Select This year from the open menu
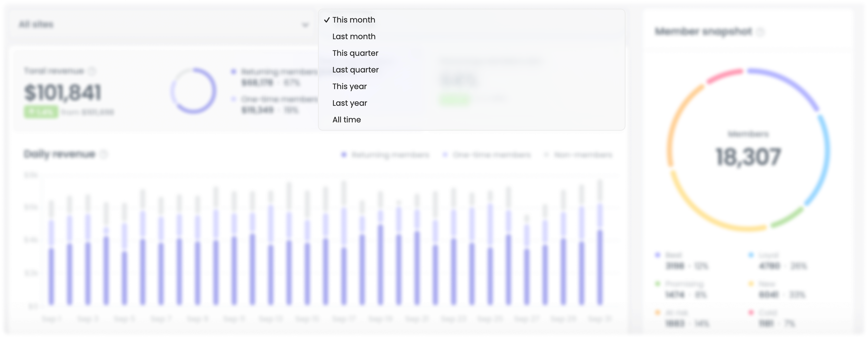This screenshot has height=338, width=868. point(349,86)
